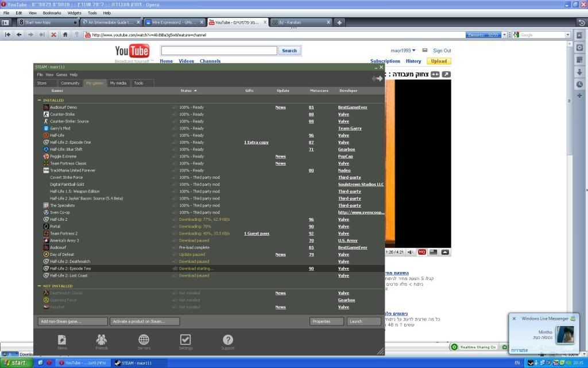This screenshot has height=368, width=588.
Task: Click the YouTube HQ video quality icon
Action: click(x=422, y=252)
